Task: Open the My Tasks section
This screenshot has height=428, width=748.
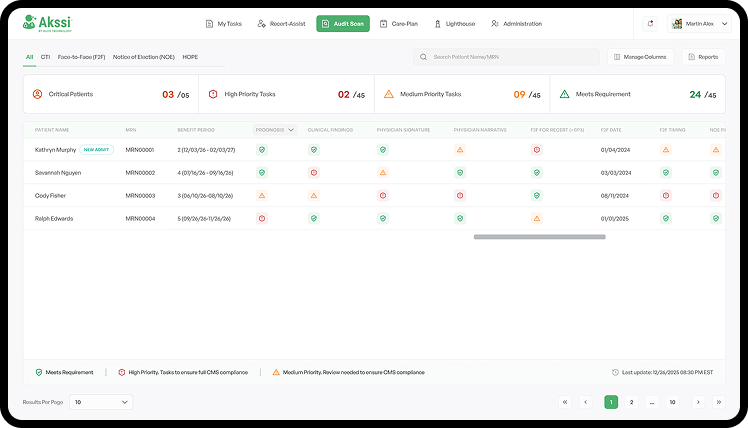Action: (x=224, y=23)
